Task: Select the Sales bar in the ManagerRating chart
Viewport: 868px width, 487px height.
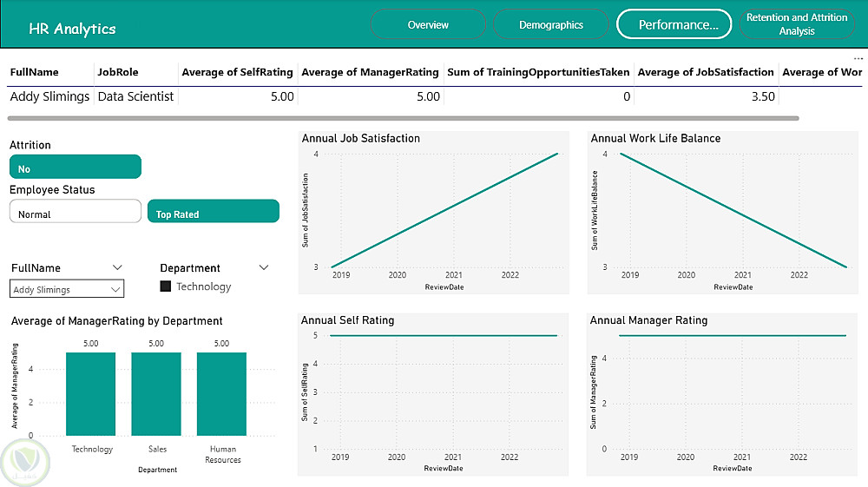Action: pyautogui.click(x=156, y=393)
